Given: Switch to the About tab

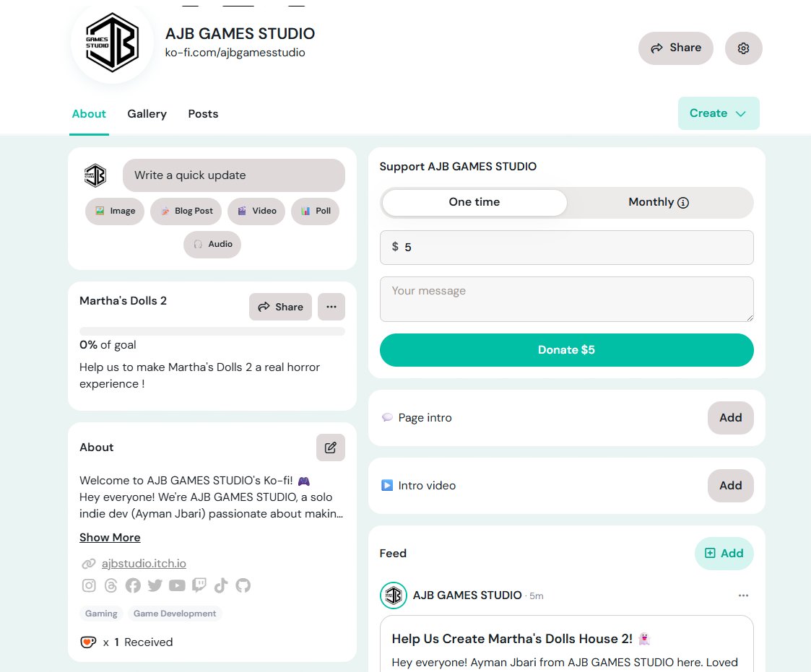Looking at the screenshot, I should tap(89, 114).
